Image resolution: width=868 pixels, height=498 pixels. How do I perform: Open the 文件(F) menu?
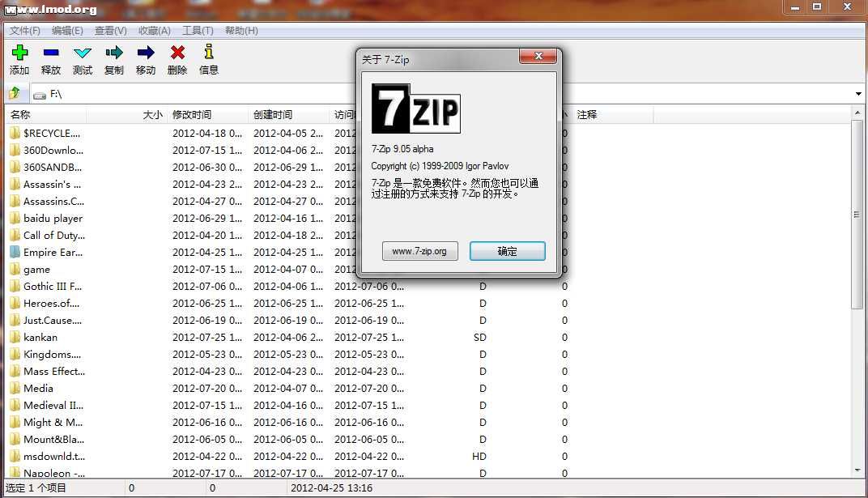click(x=25, y=31)
